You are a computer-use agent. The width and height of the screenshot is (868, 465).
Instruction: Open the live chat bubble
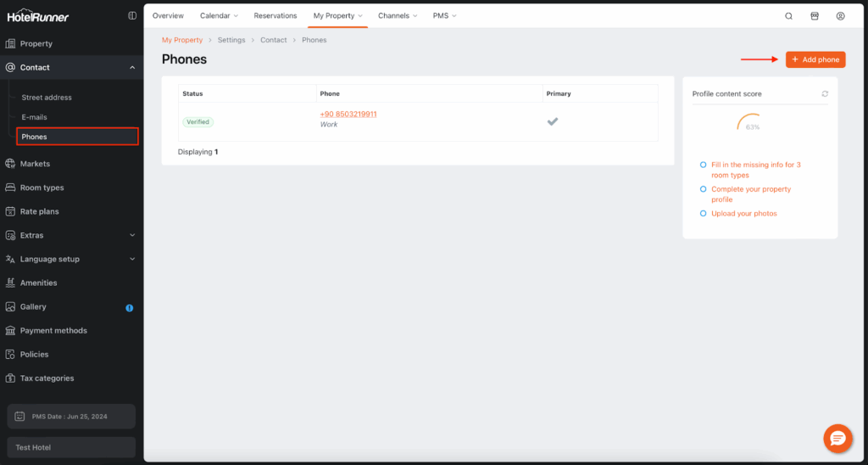[837, 438]
